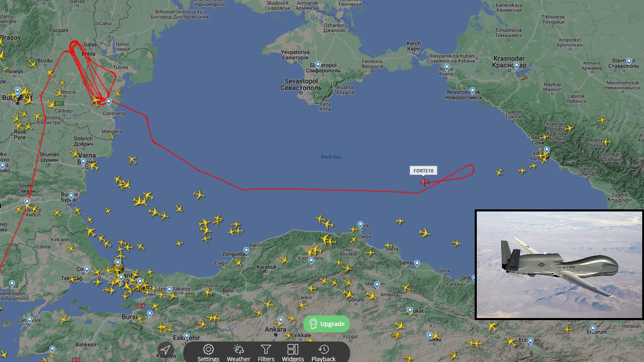Open the Filters funnel icon

266,350
